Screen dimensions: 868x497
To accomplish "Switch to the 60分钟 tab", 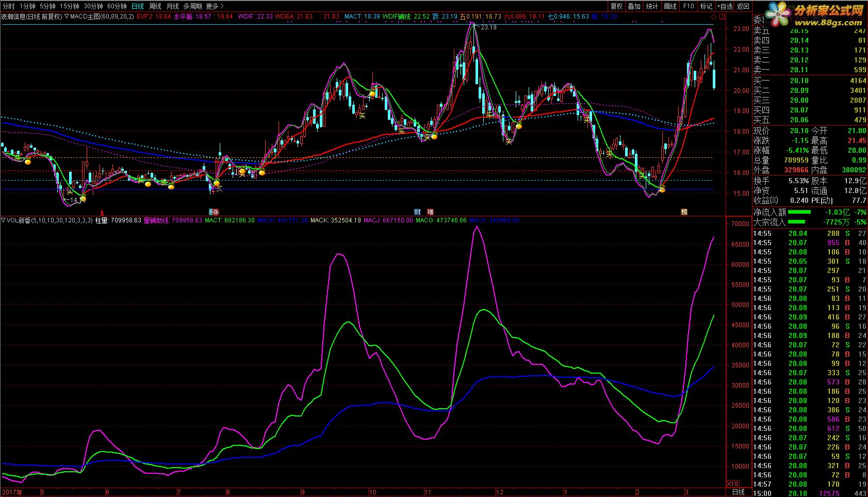I will tap(117, 6).
